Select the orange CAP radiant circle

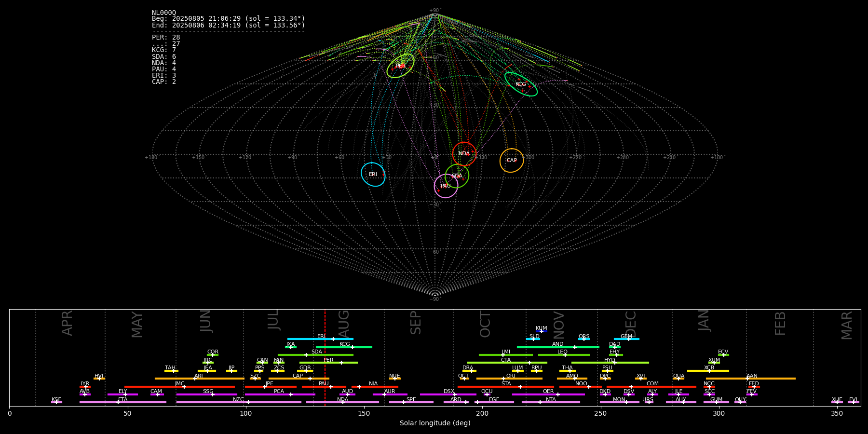coord(512,160)
